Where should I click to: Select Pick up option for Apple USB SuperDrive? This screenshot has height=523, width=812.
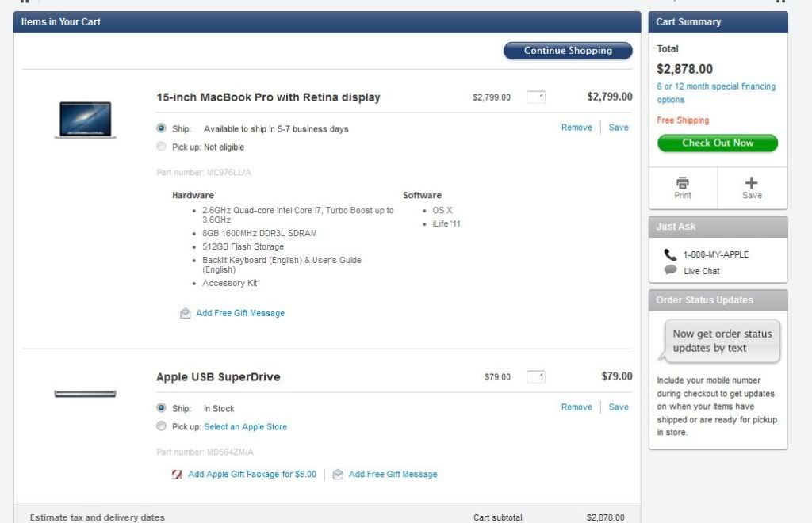pyautogui.click(x=162, y=426)
